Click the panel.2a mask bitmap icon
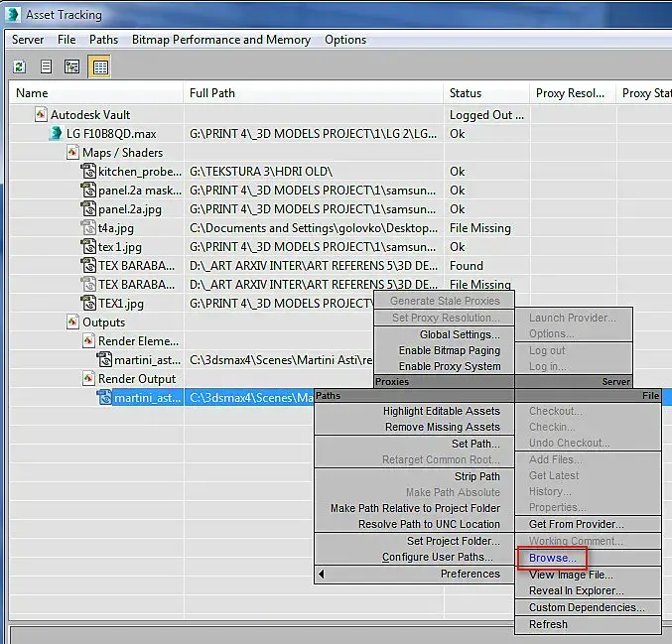Image resolution: width=672 pixels, height=644 pixels. [x=88, y=190]
